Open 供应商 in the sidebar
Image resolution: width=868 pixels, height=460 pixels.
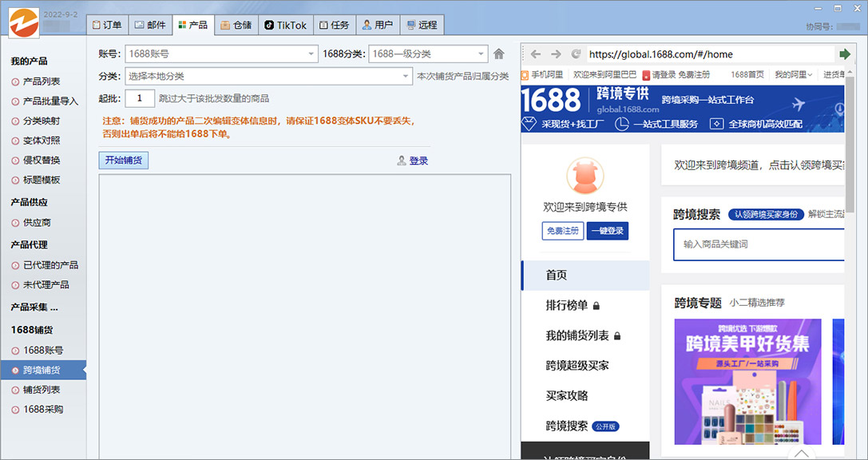[37, 223]
